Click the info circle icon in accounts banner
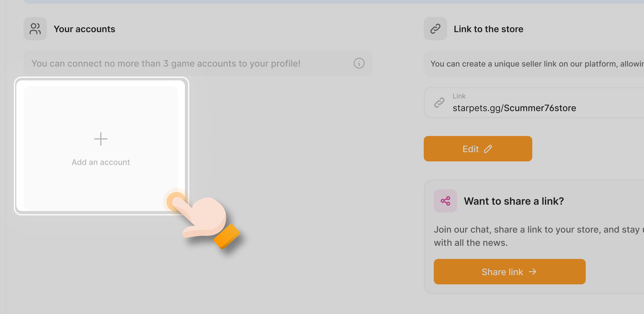Viewport: 644px width, 314px height. tap(359, 63)
